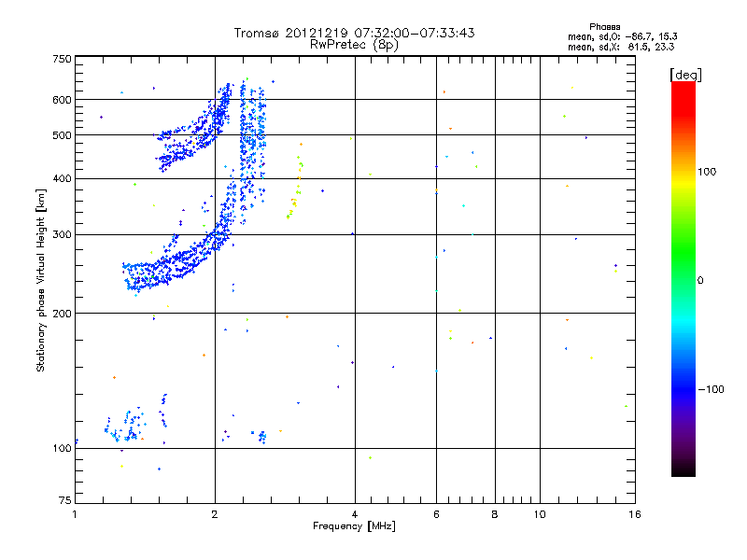The image size is (747, 560).
Task: Click the y-axis tick label '100'
Action: [62, 448]
